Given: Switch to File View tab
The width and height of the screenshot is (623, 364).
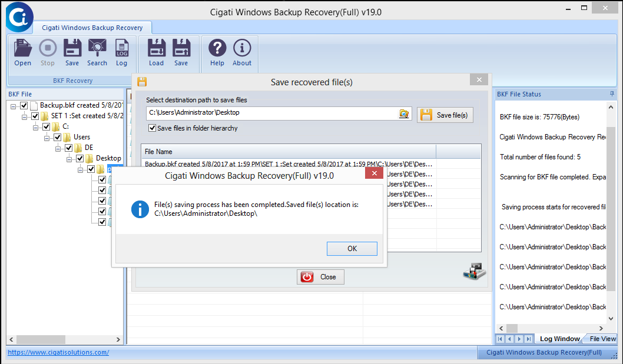Looking at the screenshot, I should pos(602,339).
